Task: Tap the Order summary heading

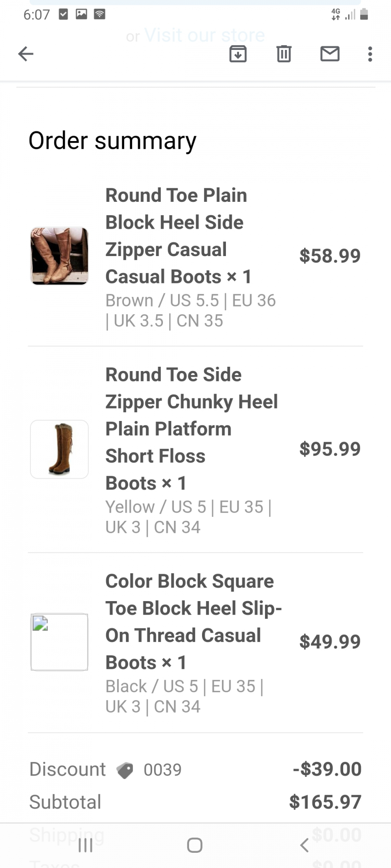Action: [113, 141]
